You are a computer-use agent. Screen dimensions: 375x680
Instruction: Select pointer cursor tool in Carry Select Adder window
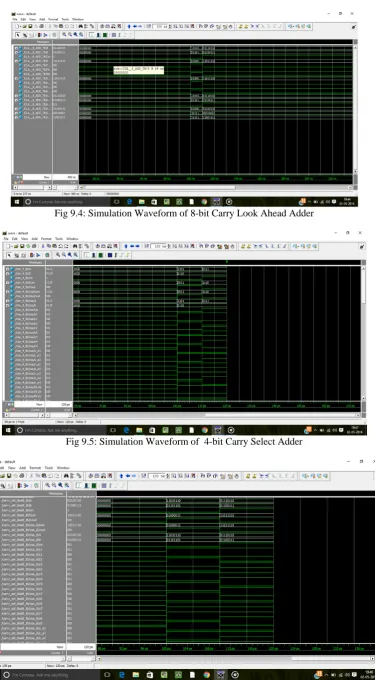(9, 255)
